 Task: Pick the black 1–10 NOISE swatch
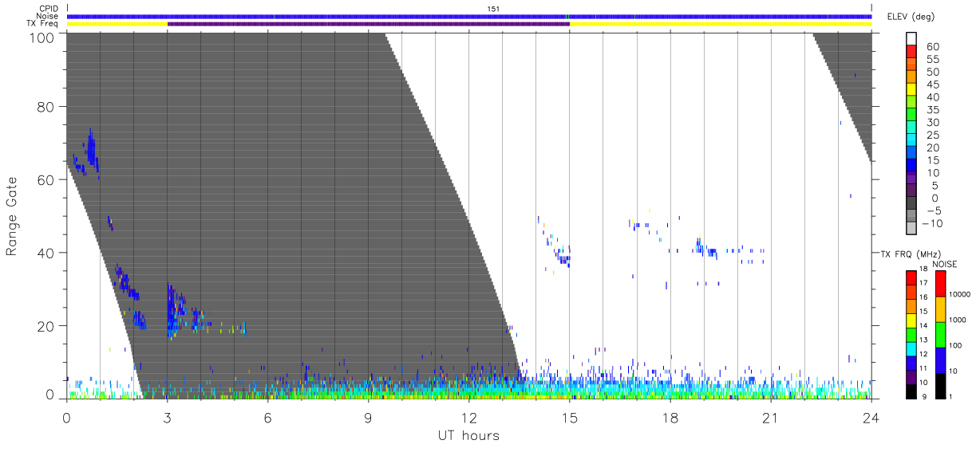tap(941, 385)
